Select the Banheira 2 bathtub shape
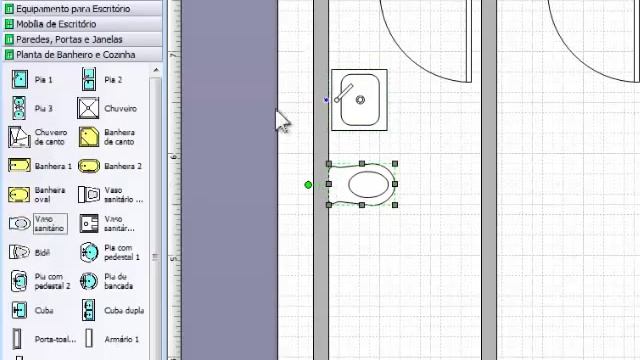Viewport: 640px width, 360px height. click(109, 166)
